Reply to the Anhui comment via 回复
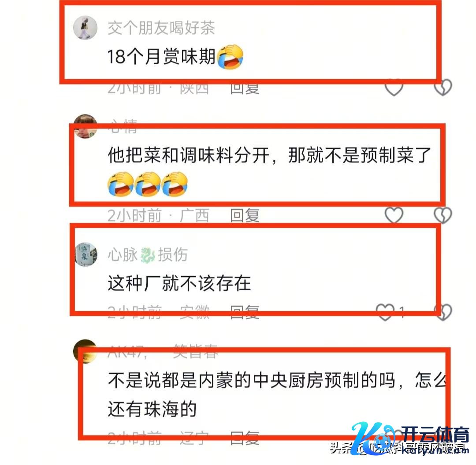 pos(245,312)
